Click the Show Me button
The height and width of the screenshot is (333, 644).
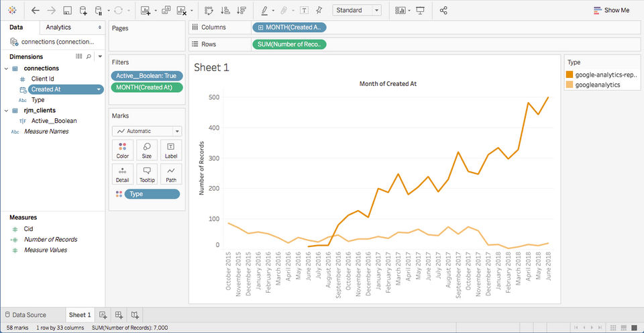pyautogui.click(x=611, y=11)
